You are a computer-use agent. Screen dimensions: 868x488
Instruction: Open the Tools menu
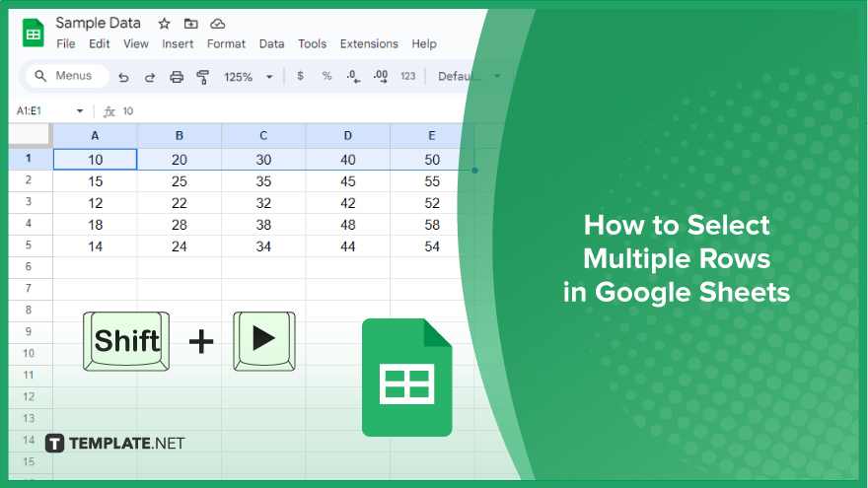313,43
